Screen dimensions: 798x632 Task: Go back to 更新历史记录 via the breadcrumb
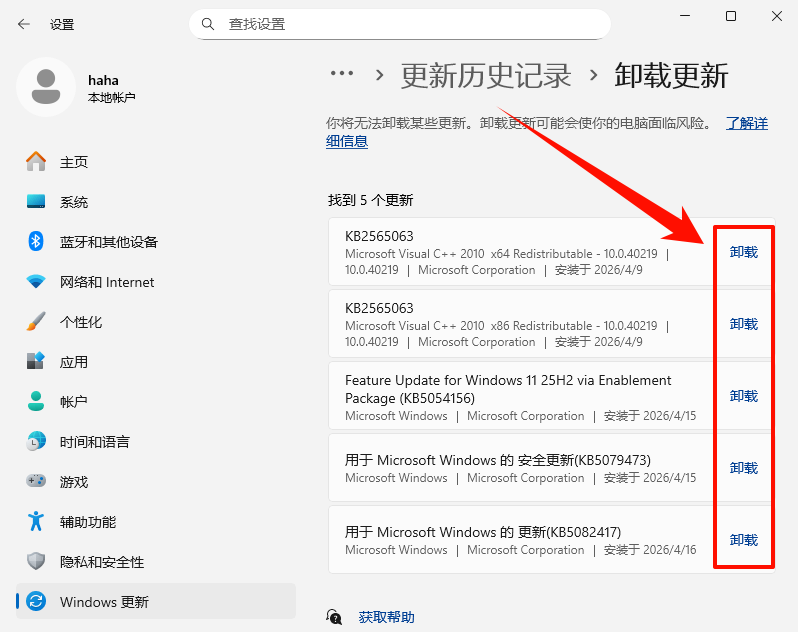click(486, 76)
